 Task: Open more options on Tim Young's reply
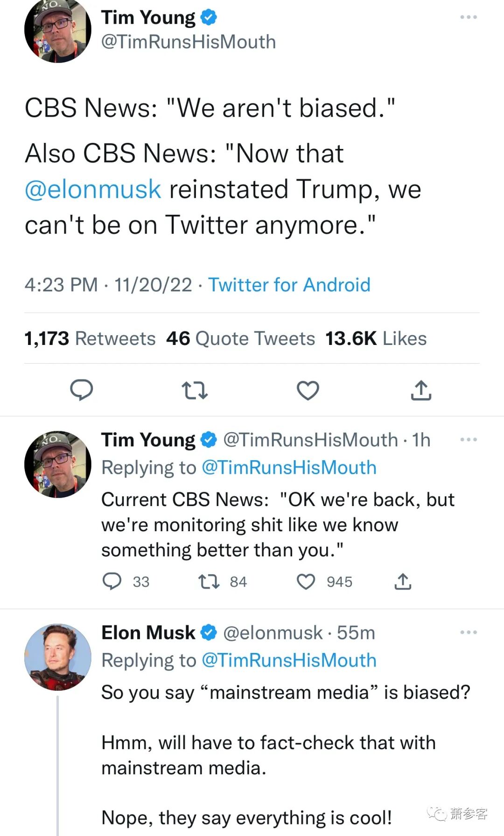point(468,440)
